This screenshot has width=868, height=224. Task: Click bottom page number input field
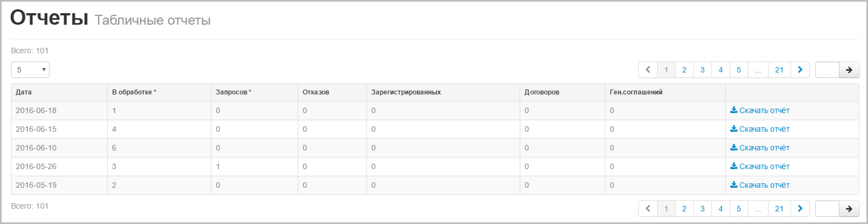point(827,209)
